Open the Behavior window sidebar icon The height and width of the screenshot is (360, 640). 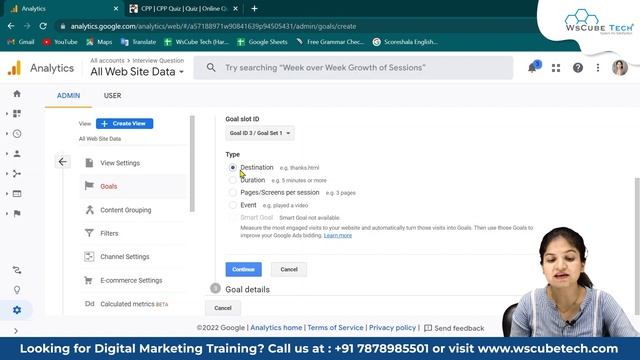tap(17, 193)
